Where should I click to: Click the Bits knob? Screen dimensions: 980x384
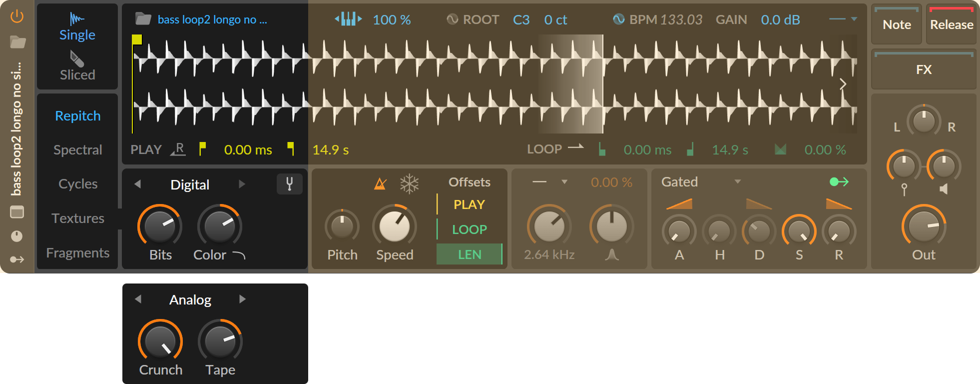(x=160, y=226)
